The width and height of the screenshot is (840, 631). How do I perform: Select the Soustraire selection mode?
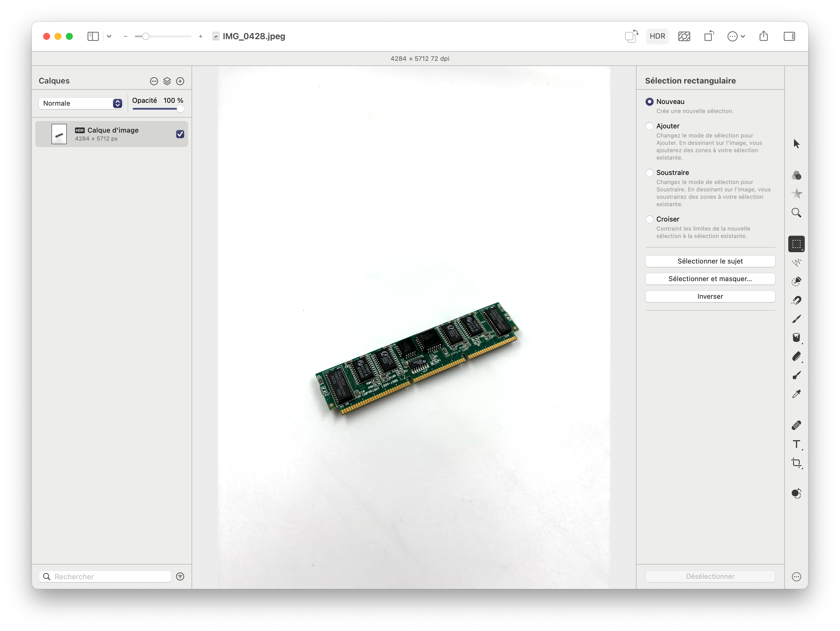point(649,173)
